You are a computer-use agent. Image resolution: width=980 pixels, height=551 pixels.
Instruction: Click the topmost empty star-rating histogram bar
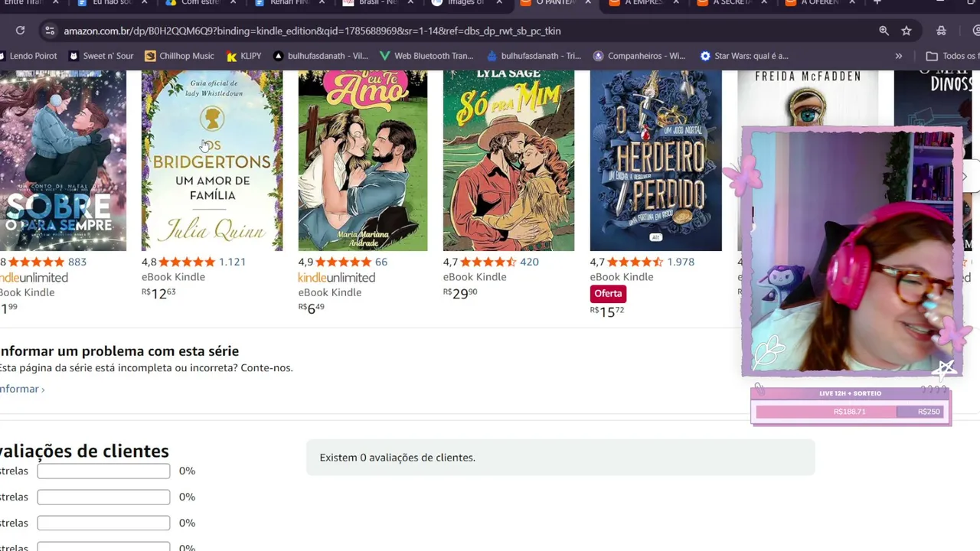pos(103,471)
